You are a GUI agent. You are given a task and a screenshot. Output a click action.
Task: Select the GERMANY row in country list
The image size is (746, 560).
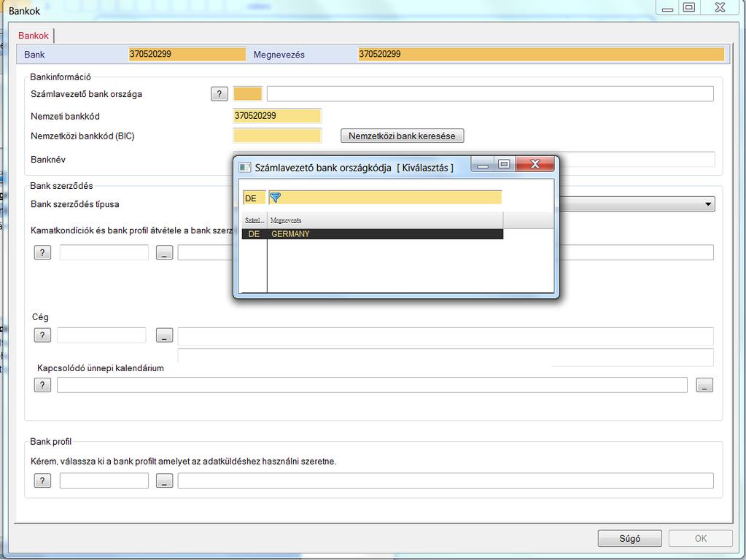click(373, 233)
